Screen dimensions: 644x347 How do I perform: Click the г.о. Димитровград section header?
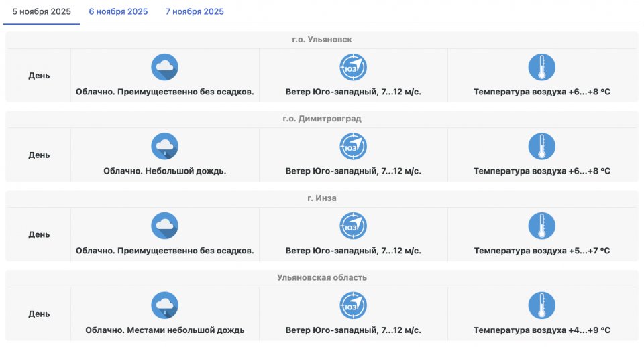point(322,119)
